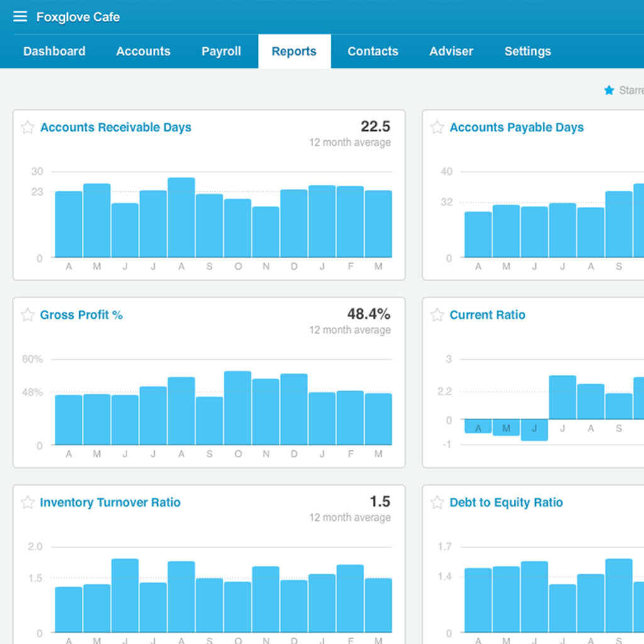This screenshot has height=644, width=644.
Task: Open the Debt to Equity Ratio report
Action: click(x=506, y=502)
